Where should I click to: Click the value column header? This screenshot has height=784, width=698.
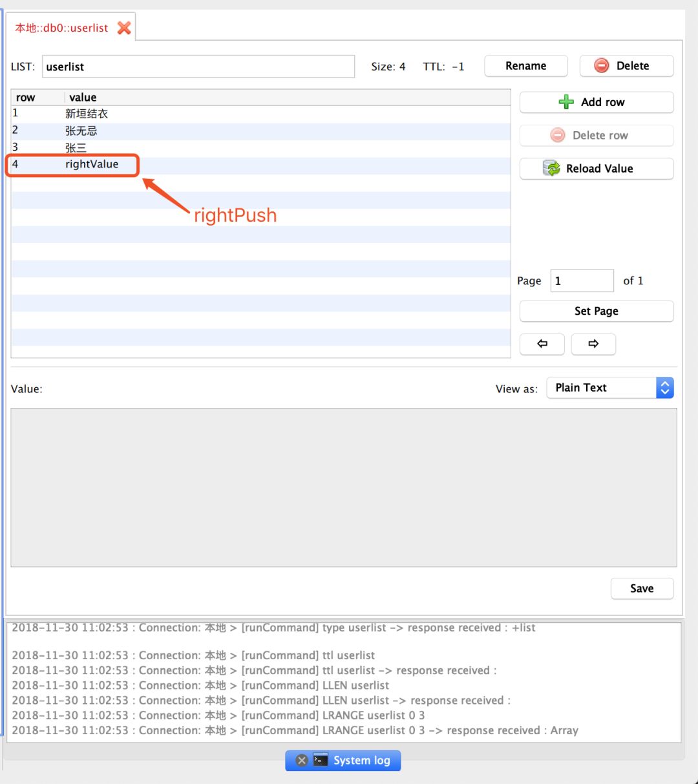pos(288,98)
